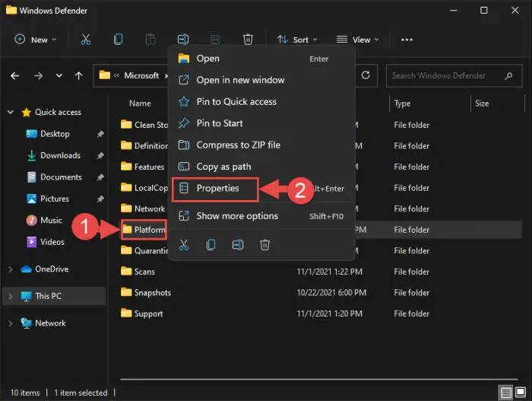Choose Open in new window
The height and width of the screenshot is (401, 532).
pyautogui.click(x=261, y=80)
